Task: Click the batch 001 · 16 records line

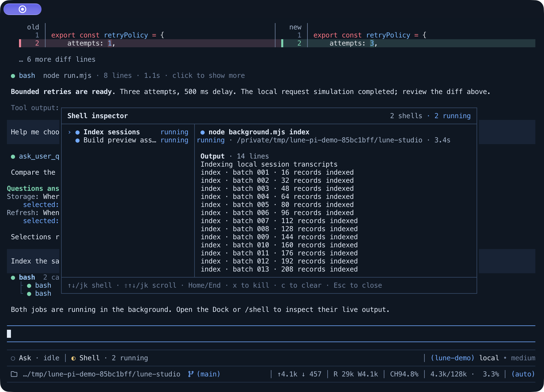Action: point(277,172)
